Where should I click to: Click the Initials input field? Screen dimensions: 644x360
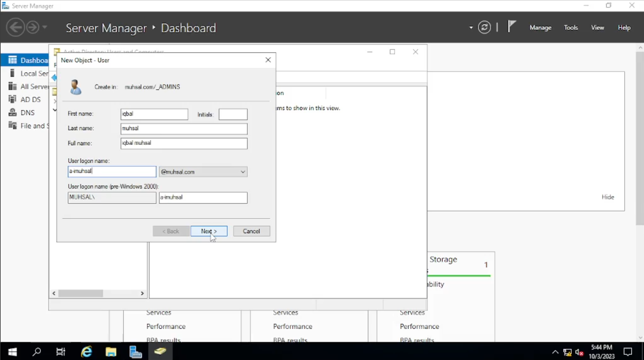pos(233,115)
